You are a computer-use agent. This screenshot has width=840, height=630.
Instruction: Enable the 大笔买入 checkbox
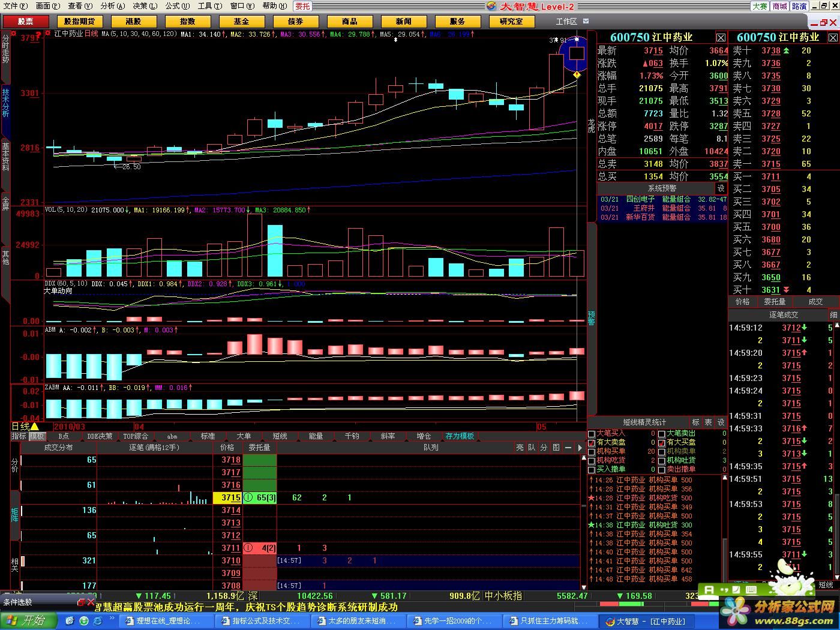592,434
